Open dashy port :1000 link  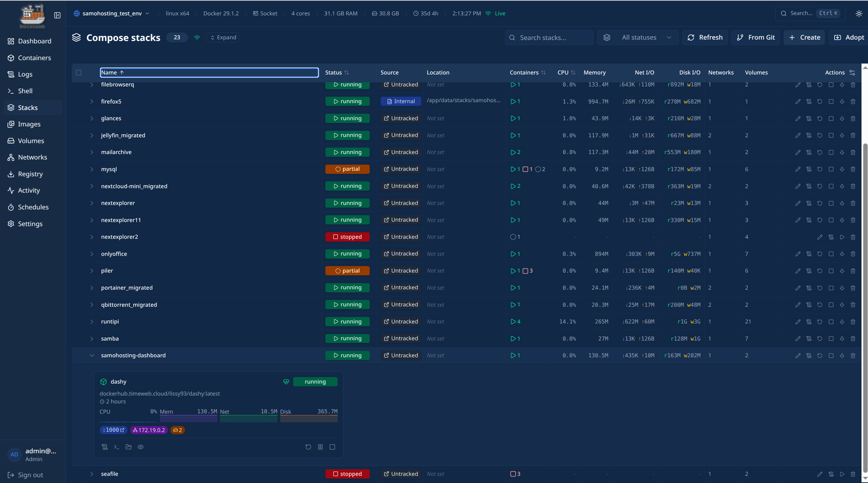pyautogui.click(x=113, y=430)
